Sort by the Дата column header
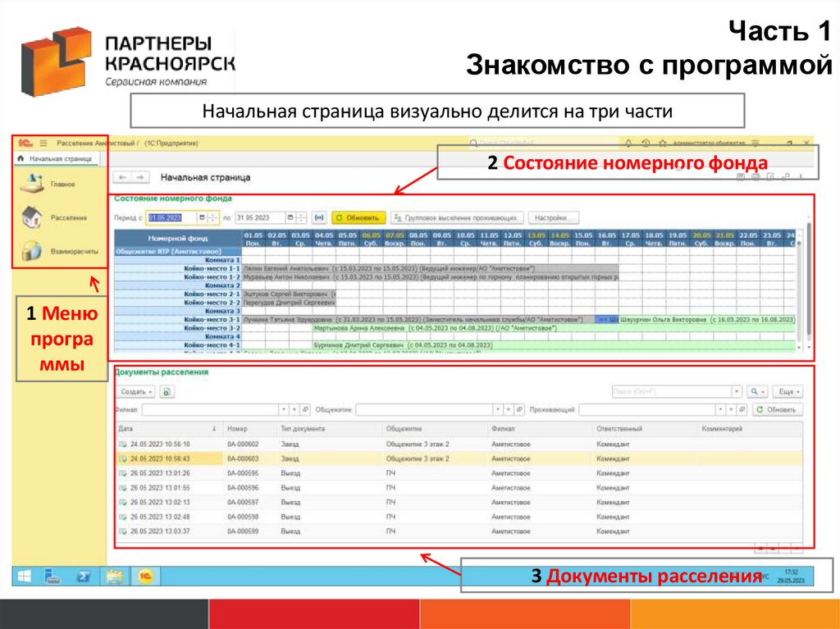Screen dimensions: 840x629 point(169,429)
